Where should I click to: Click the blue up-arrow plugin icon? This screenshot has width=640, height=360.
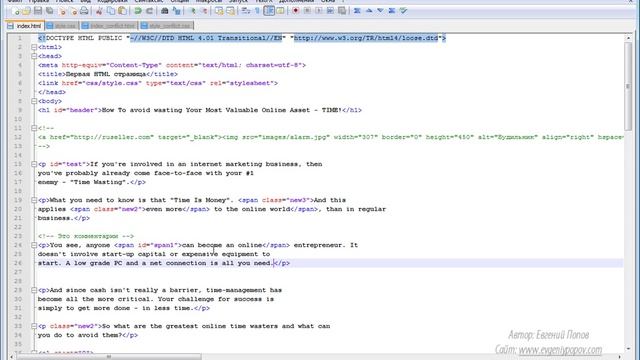(x=369, y=11)
